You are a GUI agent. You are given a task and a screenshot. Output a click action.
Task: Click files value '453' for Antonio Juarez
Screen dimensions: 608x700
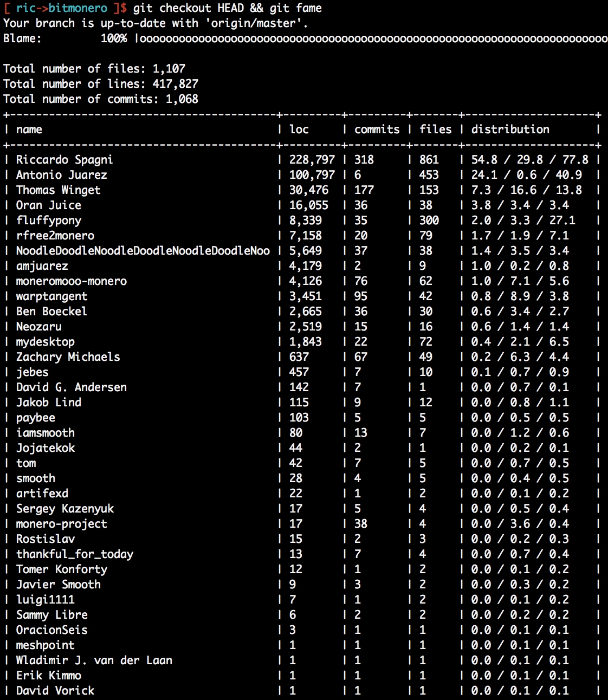click(429, 175)
